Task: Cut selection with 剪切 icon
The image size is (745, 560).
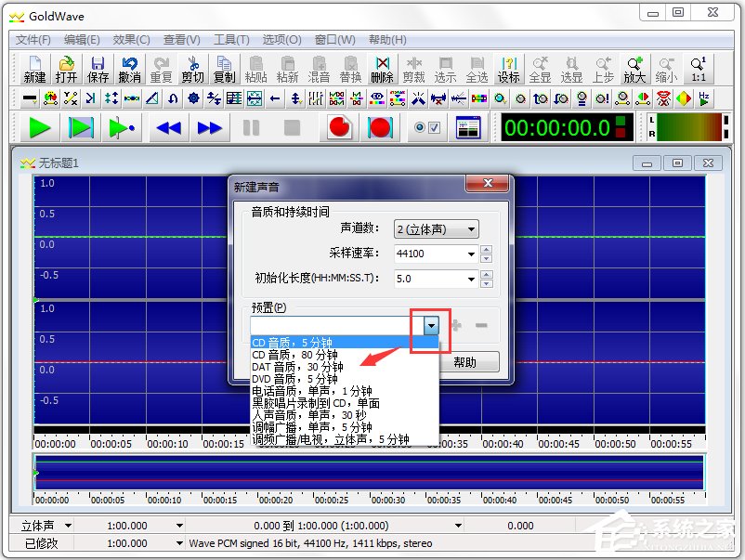Action: click(x=192, y=70)
